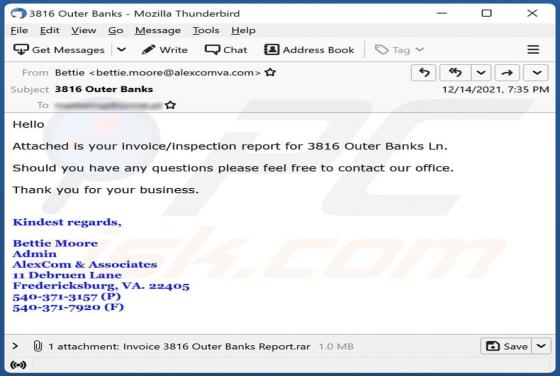This screenshot has height=376, width=560.
Task: Open the Help menu
Action: (243, 30)
